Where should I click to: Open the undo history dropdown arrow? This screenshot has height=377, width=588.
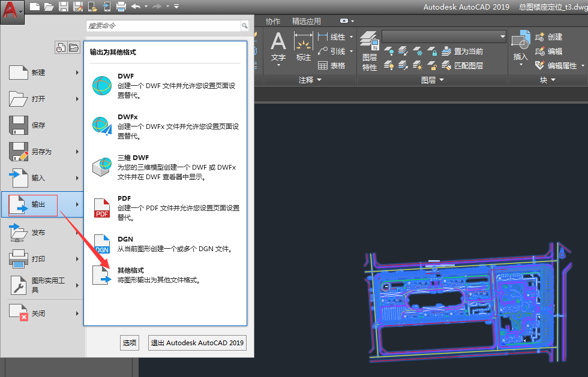(x=146, y=7)
